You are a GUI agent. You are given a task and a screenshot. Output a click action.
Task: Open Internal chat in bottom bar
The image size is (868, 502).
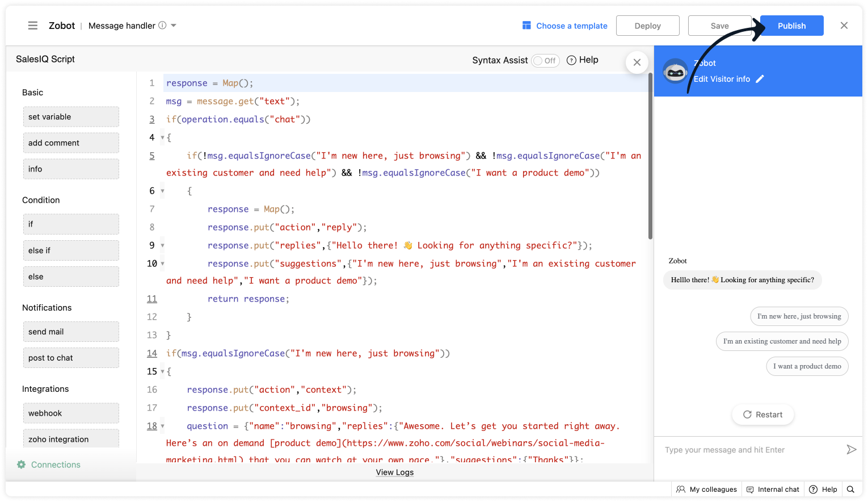[773, 490]
